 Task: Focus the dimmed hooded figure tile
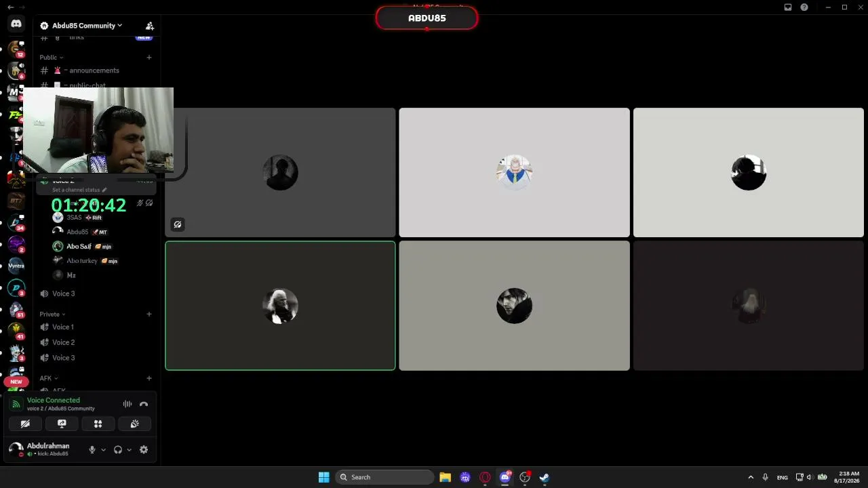(x=749, y=306)
